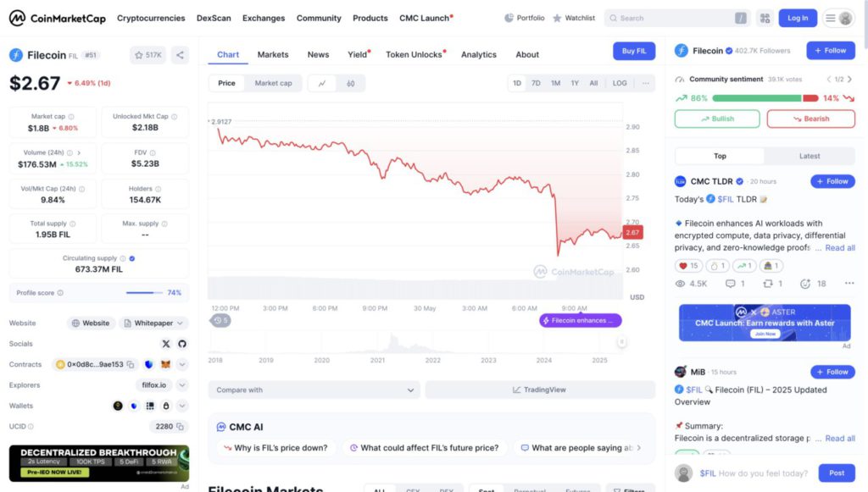Open the apps grid icon beside Log In
868x492 pixels.
point(765,18)
